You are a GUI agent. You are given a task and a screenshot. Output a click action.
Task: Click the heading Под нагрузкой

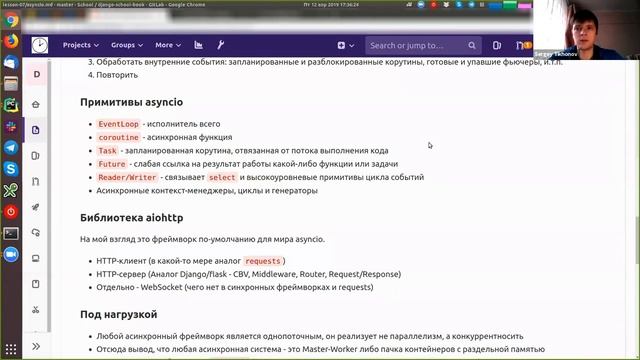pyautogui.click(x=119, y=314)
